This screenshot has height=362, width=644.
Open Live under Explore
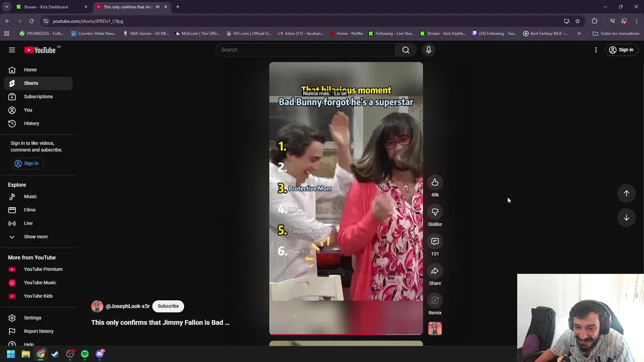[38, 223]
